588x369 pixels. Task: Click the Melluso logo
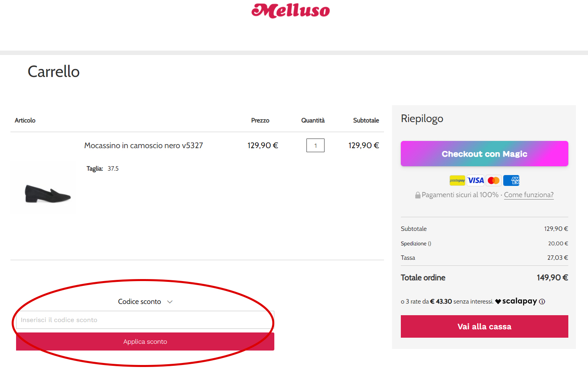[x=290, y=12]
